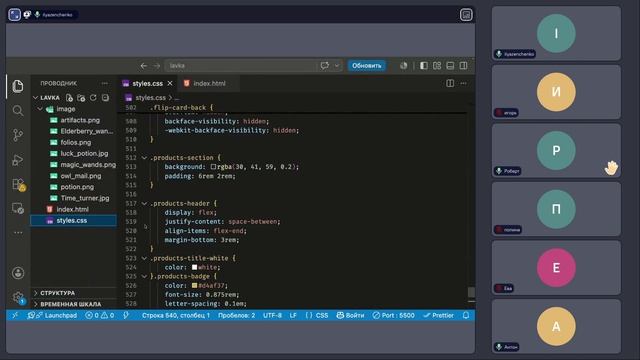Fold the .products-title-white rule
Viewport: 640px width, 360px height.
(x=144, y=258)
